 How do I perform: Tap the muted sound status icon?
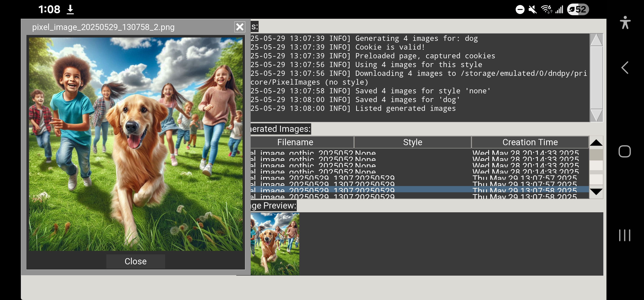pyautogui.click(x=532, y=10)
